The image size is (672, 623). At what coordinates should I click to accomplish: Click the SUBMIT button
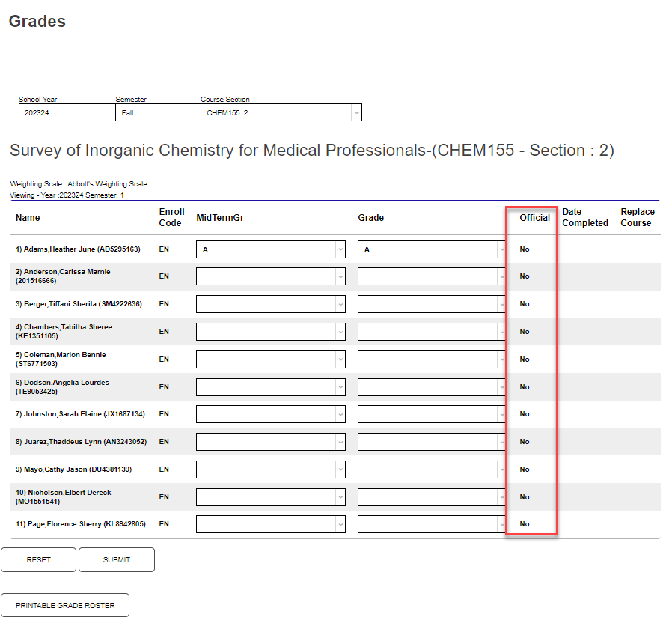tap(116, 559)
